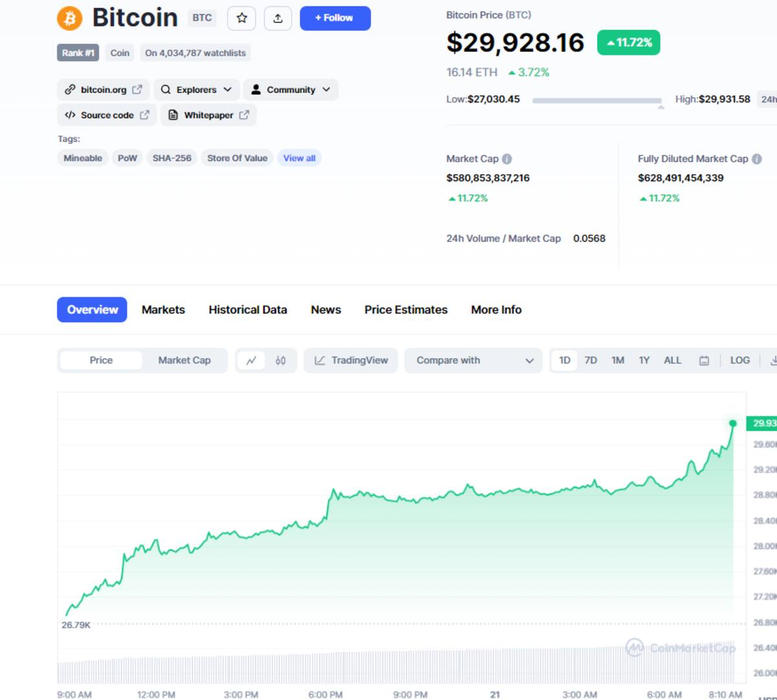Open the calendar date range icon
The height and width of the screenshot is (700, 777).
pos(704,361)
